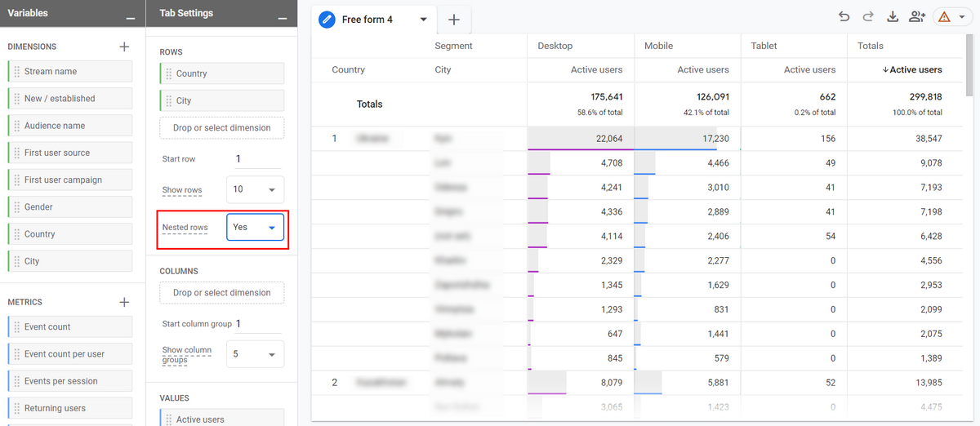The image size is (980, 426).
Task: Click the Start row input field
Action: pos(257,159)
